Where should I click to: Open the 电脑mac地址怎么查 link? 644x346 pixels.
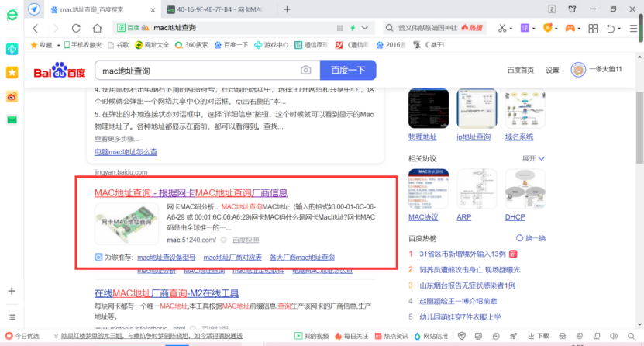click(x=126, y=151)
